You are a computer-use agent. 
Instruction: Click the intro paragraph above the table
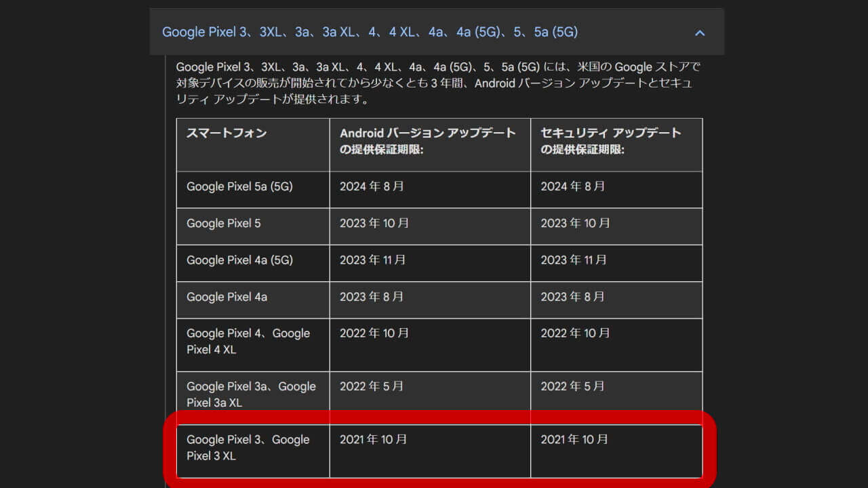(x=437, y=83)
